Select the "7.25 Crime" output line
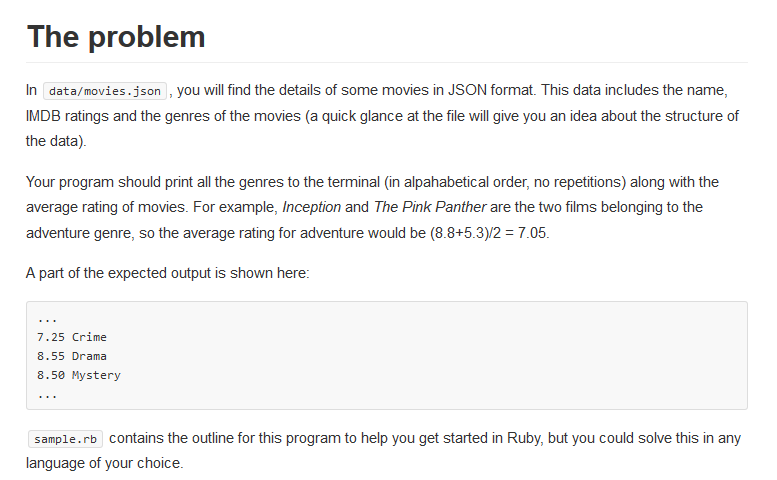777x480 pixels. (x=72, y=337)
